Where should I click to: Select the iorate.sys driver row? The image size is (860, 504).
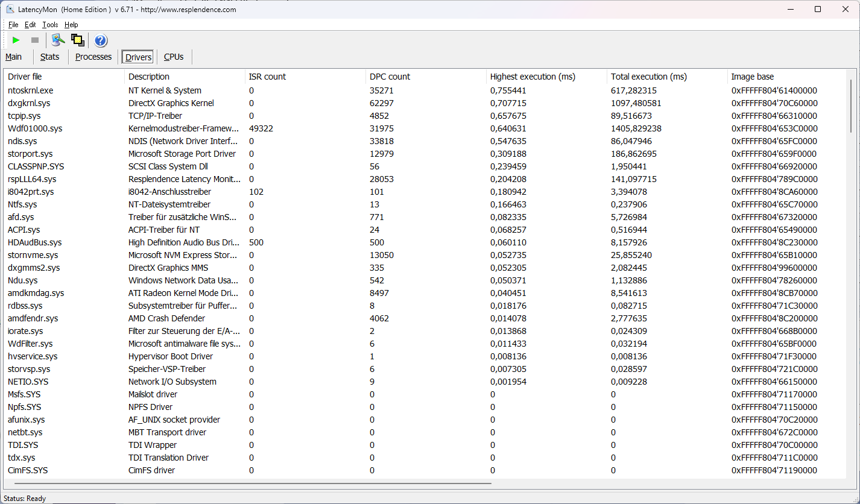coord(426,331)
